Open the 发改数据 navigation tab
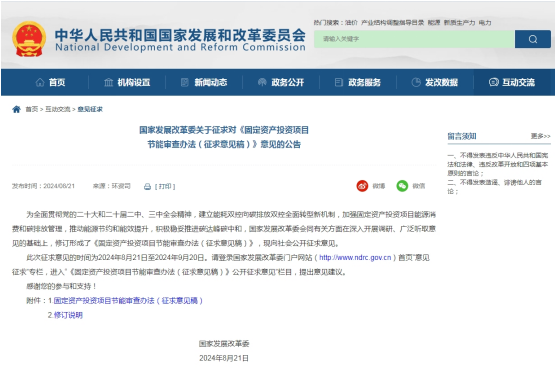The height and width of the screenshot is (378, 557). 435,82
